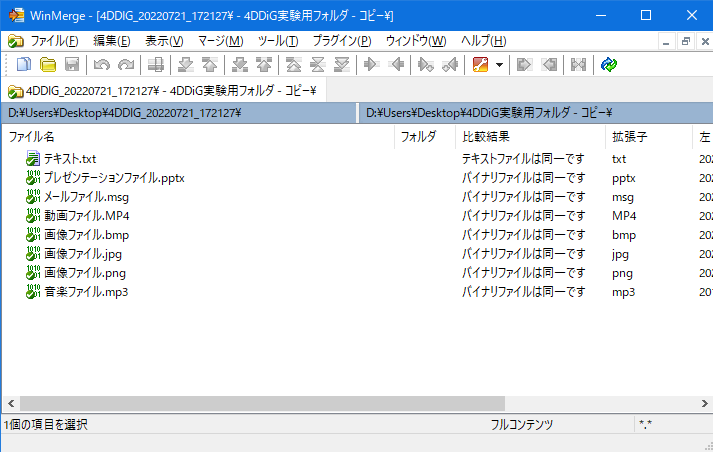Viewport: 713px width, 452px height.
Task: Open the ウィンドウ(W) menu
Action: point(416,41)
